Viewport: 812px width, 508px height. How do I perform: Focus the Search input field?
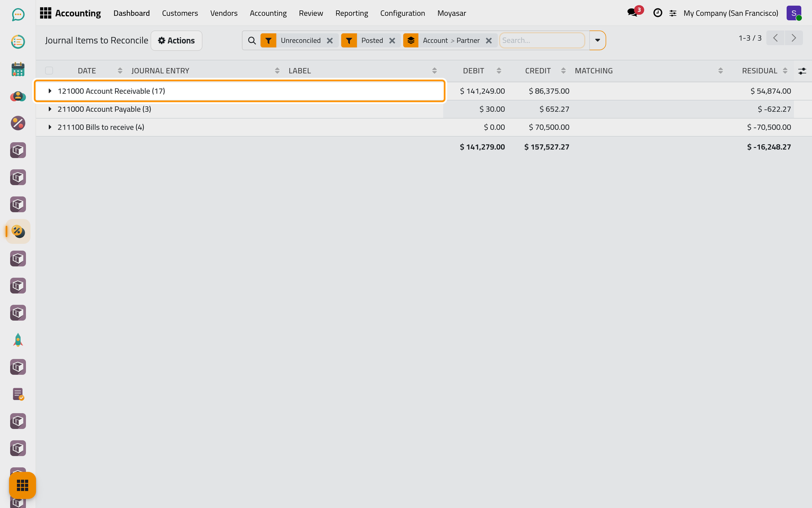tap(542, 41)
